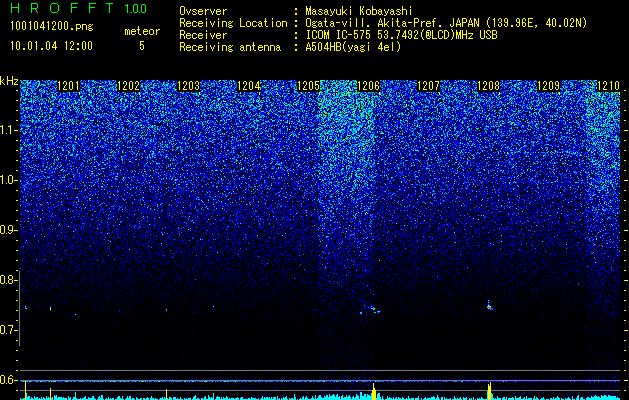Image resolution: width=629 pixels, height=400 pixels.
Task: Click the 1203 time marker
Action: tap(189, 86)
